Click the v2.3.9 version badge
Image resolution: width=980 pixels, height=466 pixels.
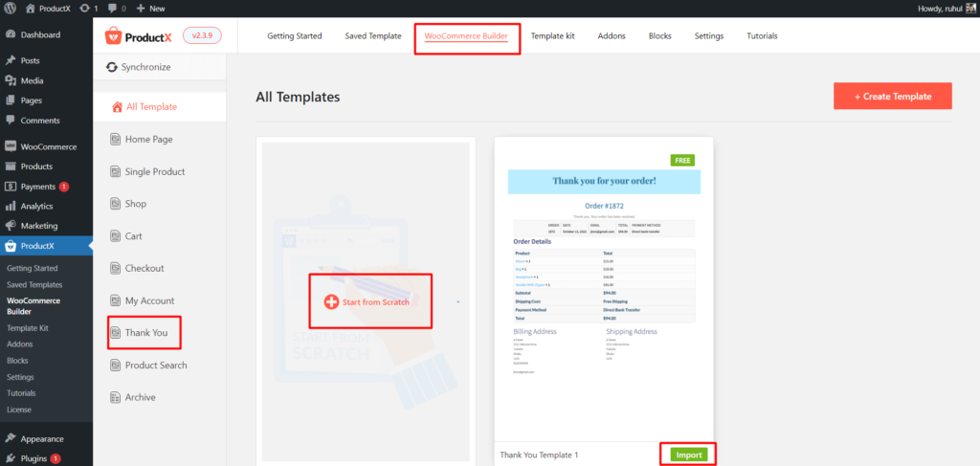pos(203,36)
